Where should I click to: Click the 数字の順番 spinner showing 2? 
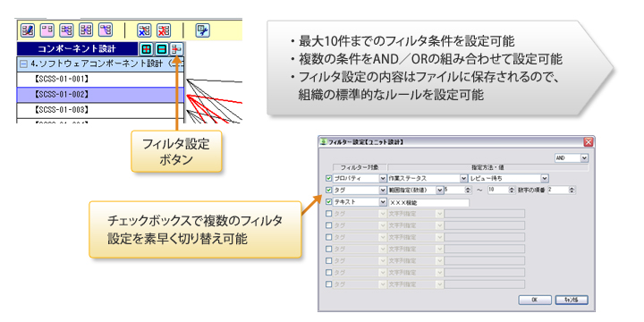pos(572,191)
